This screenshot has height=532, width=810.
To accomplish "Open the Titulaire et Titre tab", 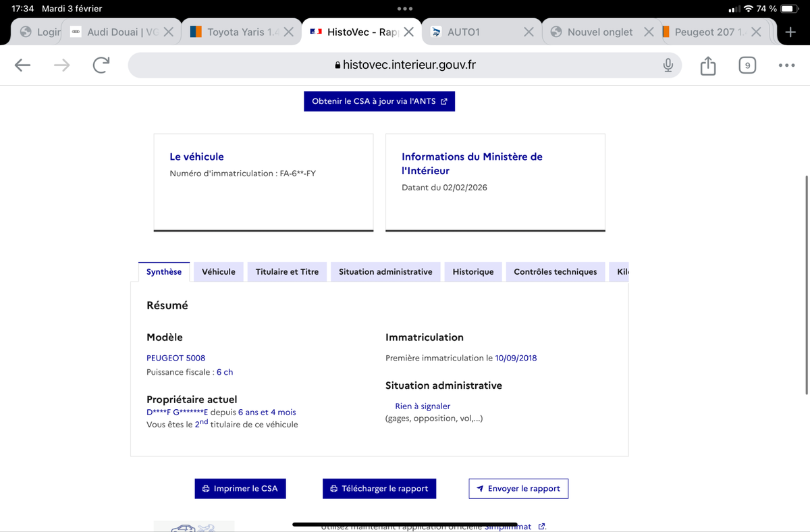I will (x=287, y=271).
